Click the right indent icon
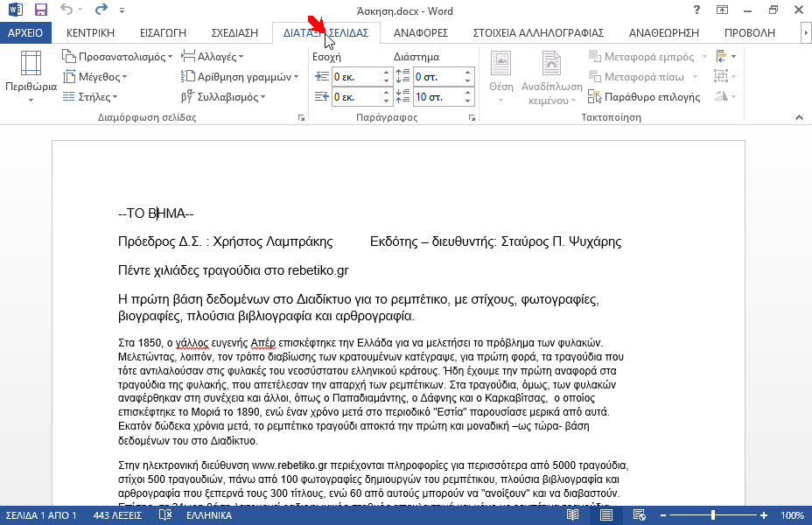Screen dimensions: 812x525 coord(322,96)
